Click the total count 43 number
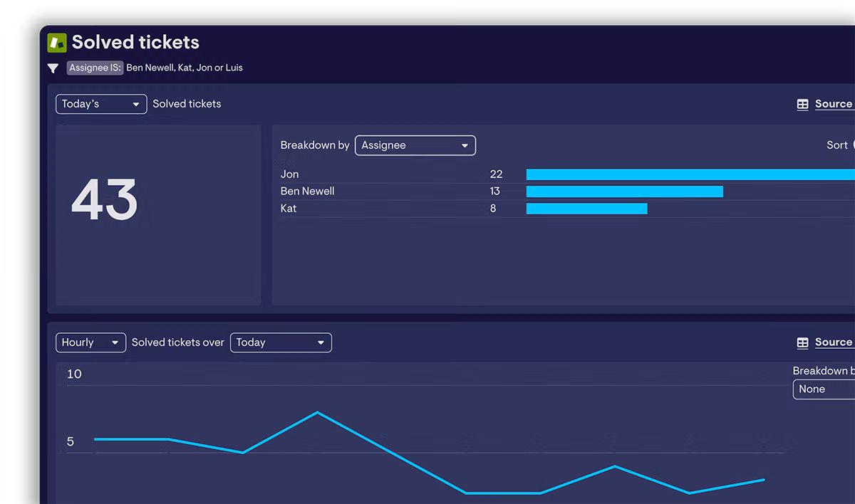855x504 pixels. point(104,200)
